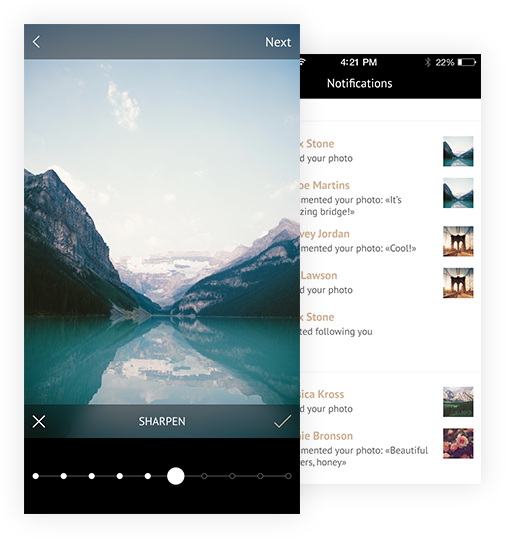Cancel sharpen with the X icon
Screen dimensions: 505x538
click(39, 421)
